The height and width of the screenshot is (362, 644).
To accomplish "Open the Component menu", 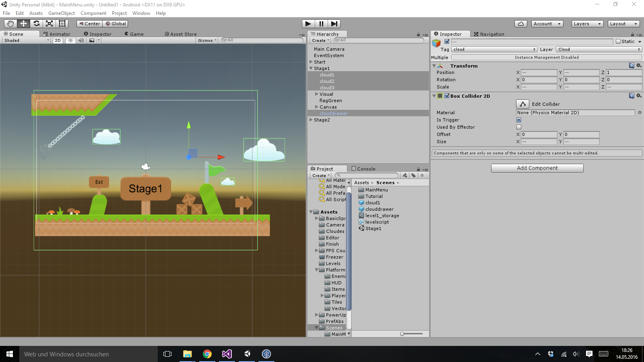I will [93, 13].
